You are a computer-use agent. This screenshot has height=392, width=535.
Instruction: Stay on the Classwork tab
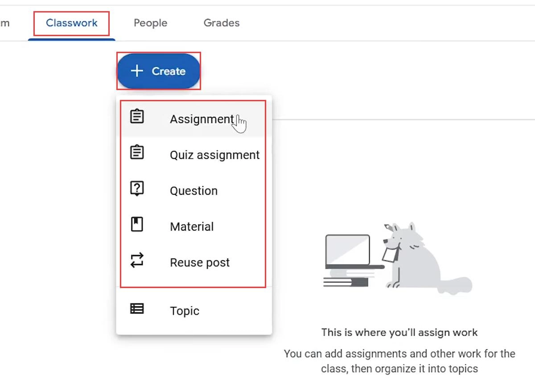coord(71,23)
